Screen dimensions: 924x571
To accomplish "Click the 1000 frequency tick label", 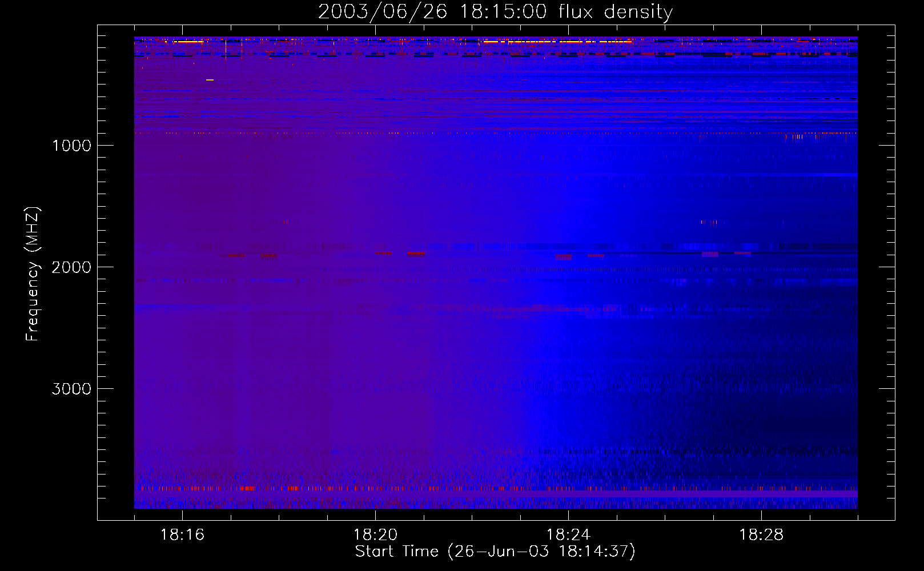I will pyautogui.click(x=72, y=146).
